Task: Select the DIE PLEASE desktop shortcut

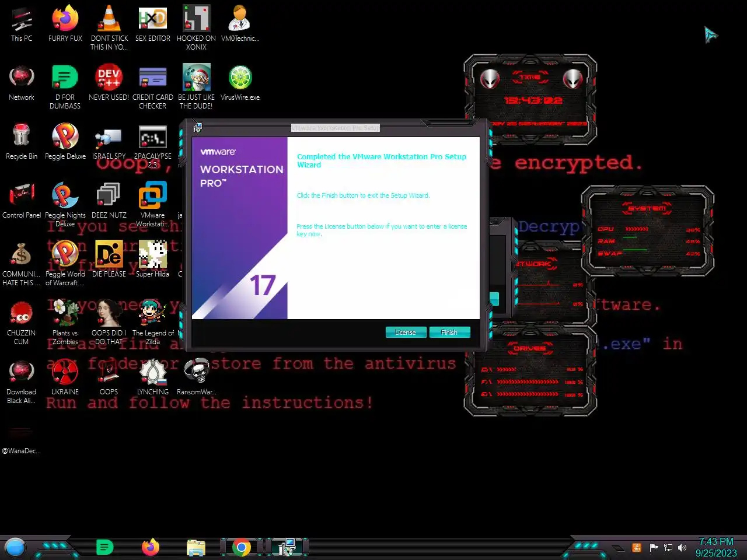Action: point(109,260)
